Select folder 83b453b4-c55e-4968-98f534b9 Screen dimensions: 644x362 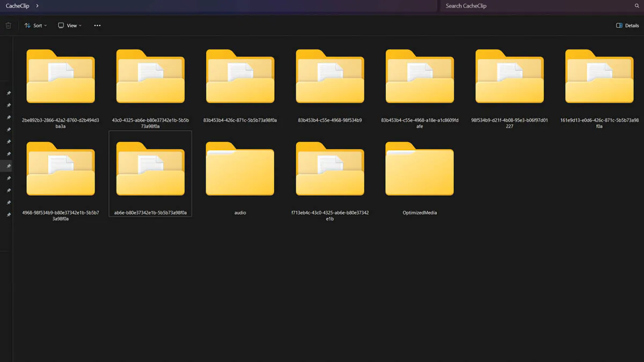tap(330, 86)
